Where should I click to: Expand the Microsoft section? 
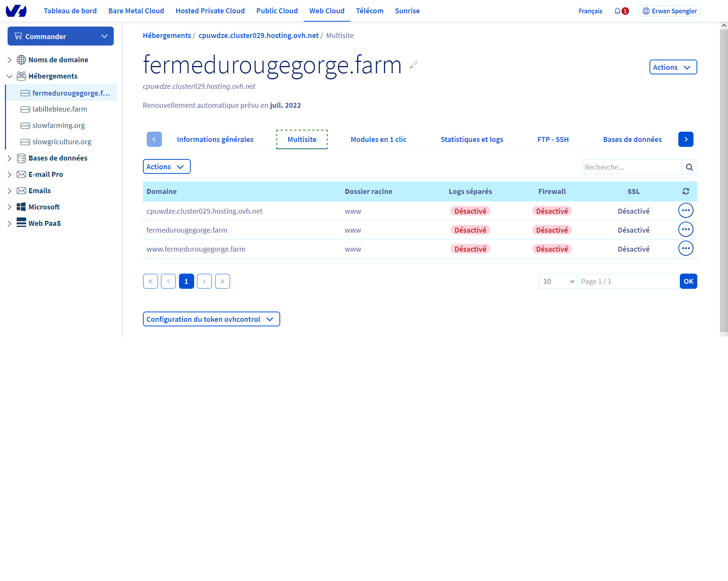(x=9, y=207)
